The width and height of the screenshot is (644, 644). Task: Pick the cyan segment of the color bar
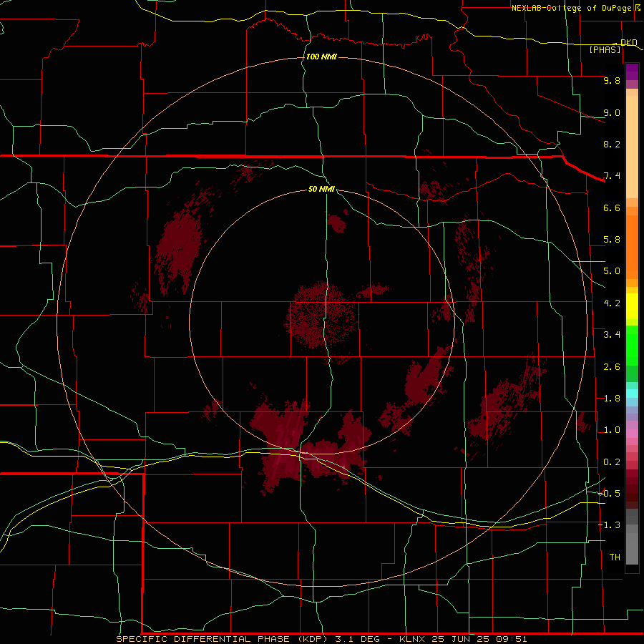pyautogui.click(x=632, y=394)
